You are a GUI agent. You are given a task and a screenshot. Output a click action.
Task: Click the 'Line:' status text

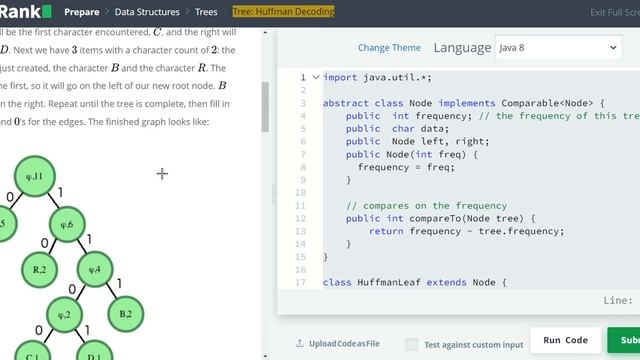click(x=618, y=300)
